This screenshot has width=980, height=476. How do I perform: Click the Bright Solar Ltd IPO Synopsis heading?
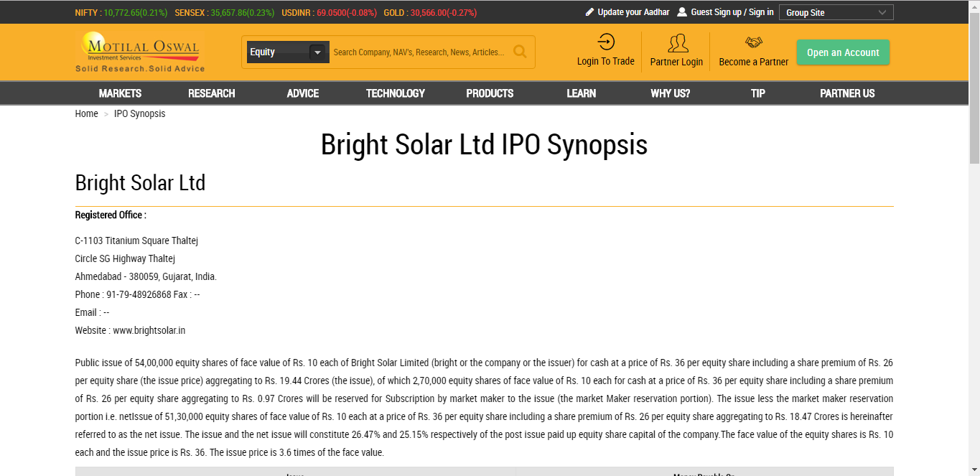[484, 144]
